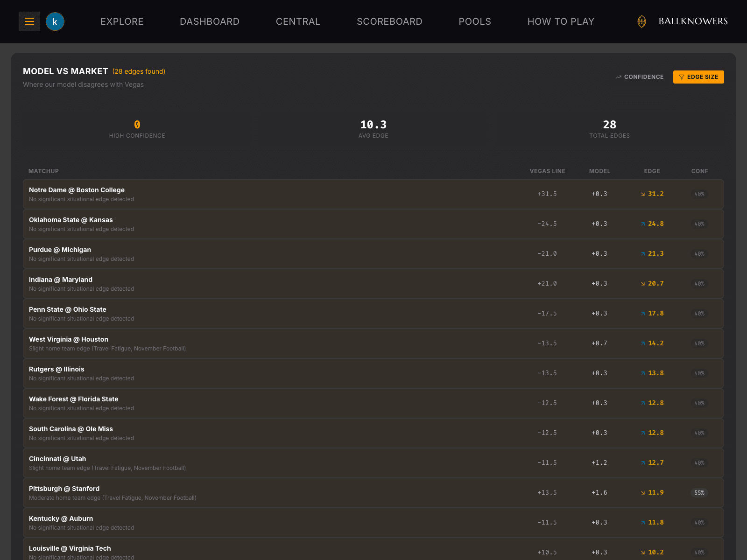
Task: Sort edges by Confidence
Action: pyautogui.click(x=640, y=77)
